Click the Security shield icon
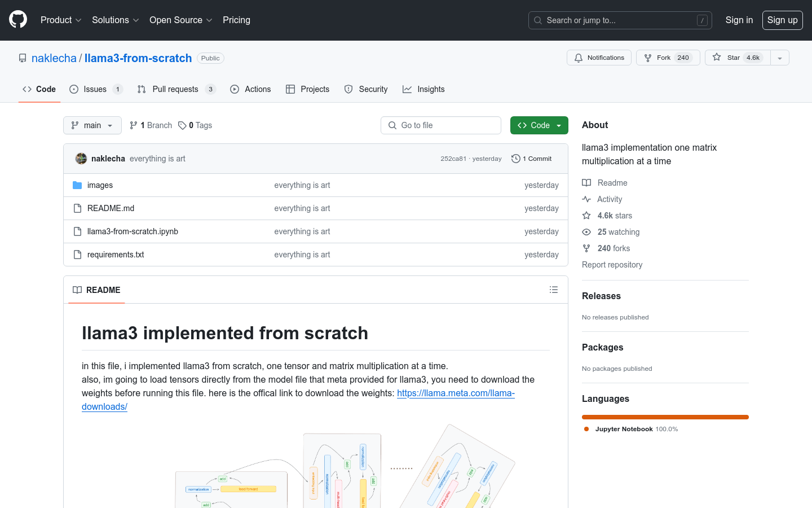 (x=348, y=89)
